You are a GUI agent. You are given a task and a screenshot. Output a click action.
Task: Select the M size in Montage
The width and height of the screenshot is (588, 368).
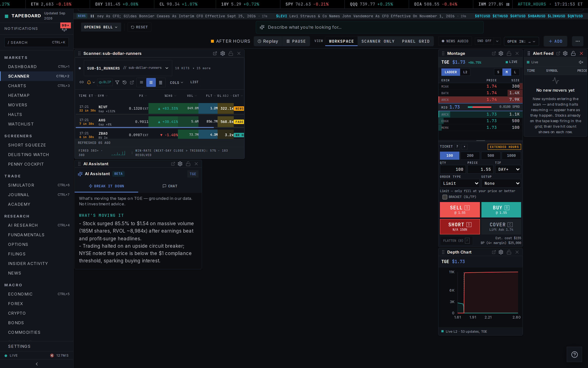507,72
